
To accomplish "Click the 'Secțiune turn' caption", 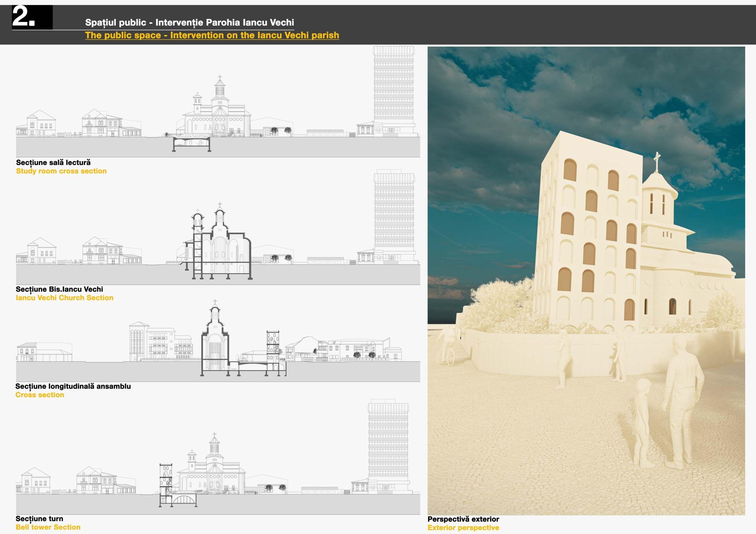I will [x=39, y=519].
